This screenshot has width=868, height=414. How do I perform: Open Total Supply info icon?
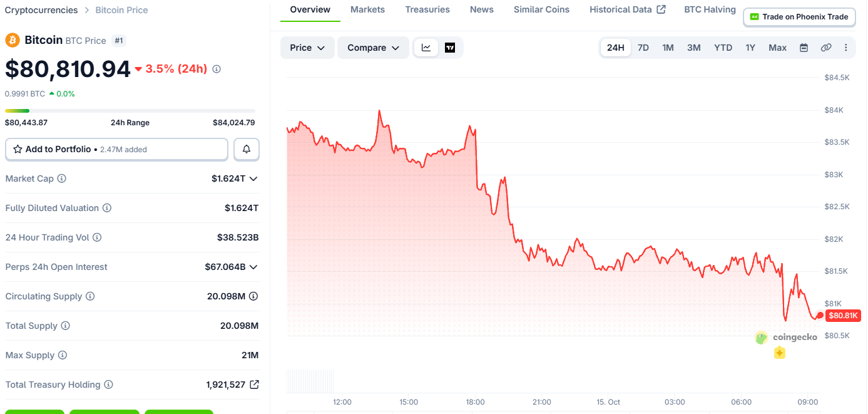[65, 326]
